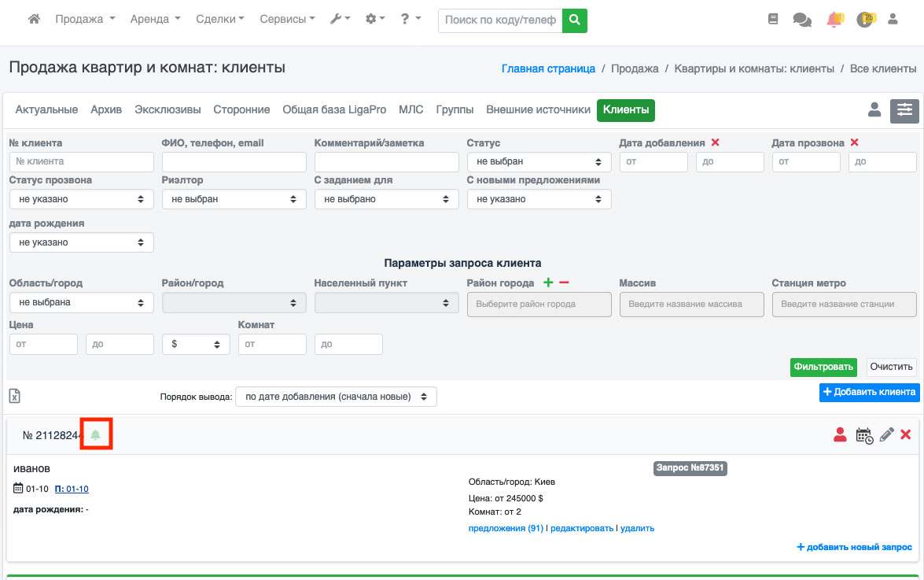The image size is (924, 580).
Task: Expand the Риэлтор dropdown
Action: pyautogui.click(x=234, y=199)
